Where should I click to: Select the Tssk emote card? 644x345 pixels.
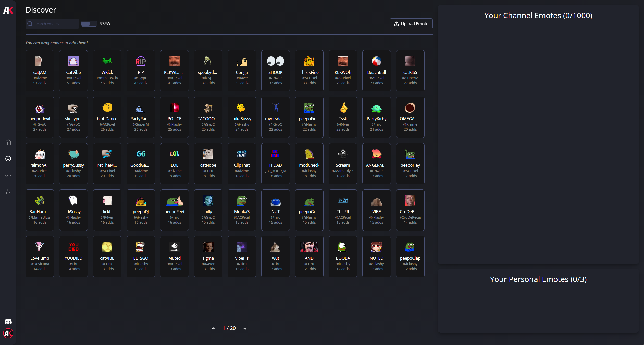[x=343, y=117]
